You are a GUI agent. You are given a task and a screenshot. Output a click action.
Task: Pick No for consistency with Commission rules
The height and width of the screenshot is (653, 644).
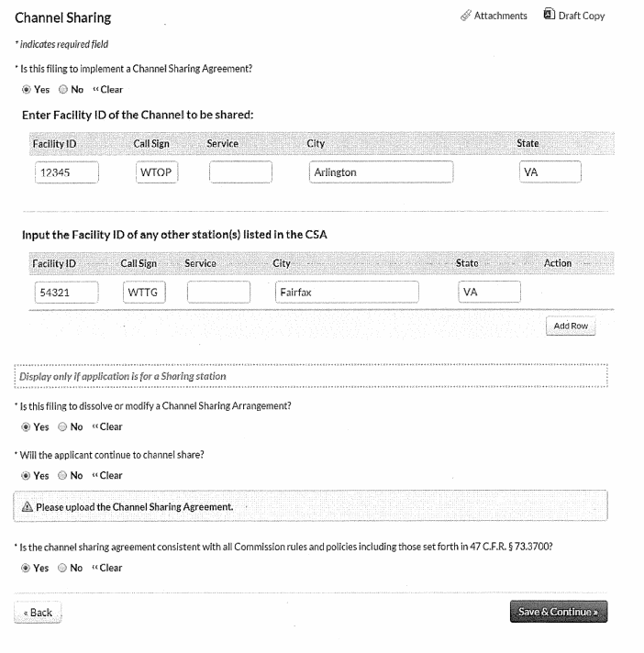tap(62, 568)
